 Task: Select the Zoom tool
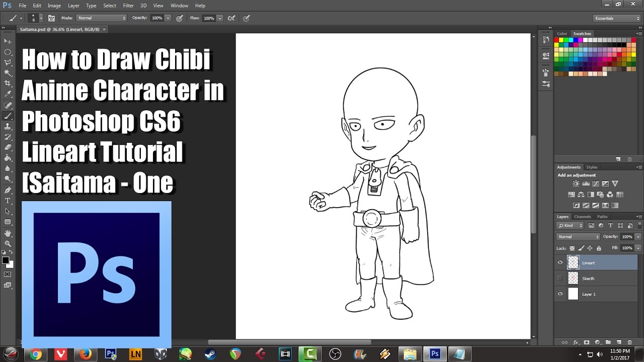pyautogui.click(x=8, y=244)
